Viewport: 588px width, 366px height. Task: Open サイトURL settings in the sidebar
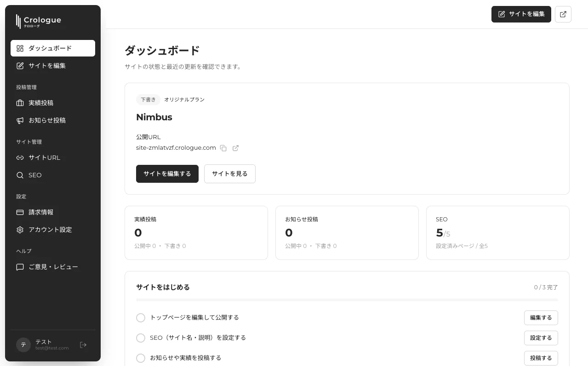click(53, 158)
